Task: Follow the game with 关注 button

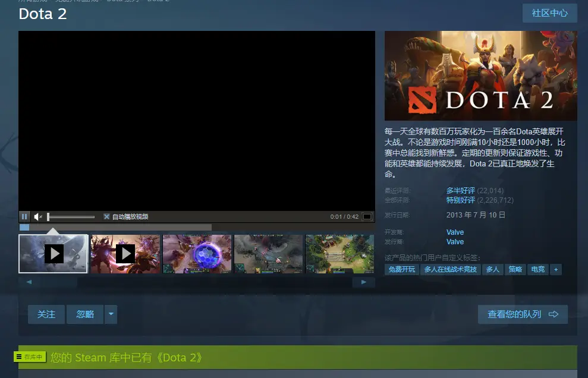Action: coord(46,314)
